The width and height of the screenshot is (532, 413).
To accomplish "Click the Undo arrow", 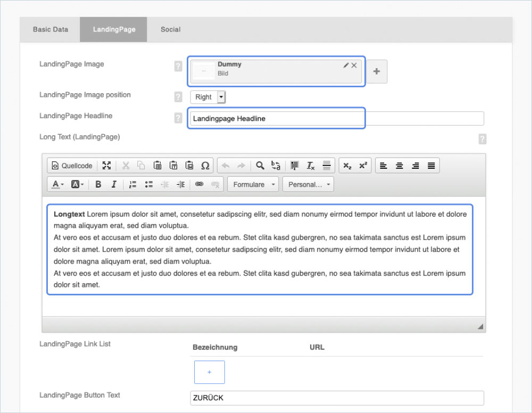I will [x=225, y=166].
